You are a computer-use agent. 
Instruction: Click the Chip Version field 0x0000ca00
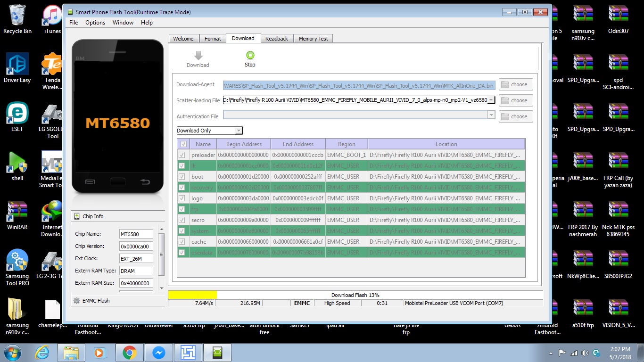click(136, 246)
